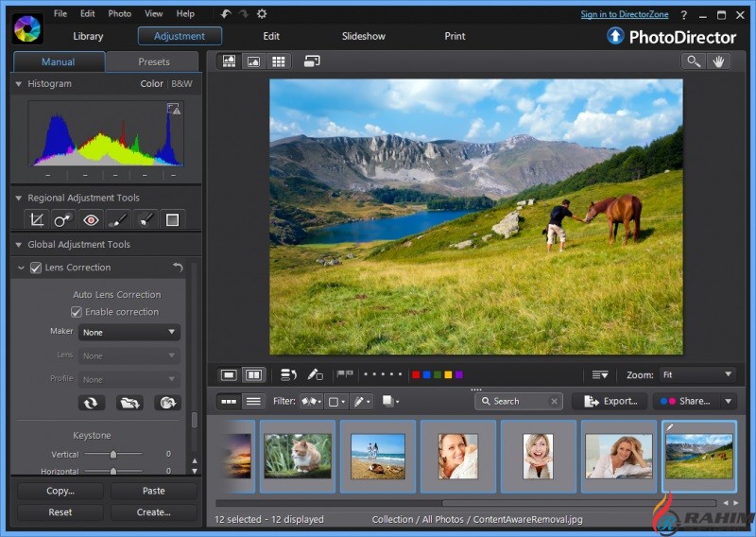Open the Slideshow module
Screen dimensions: 756x537
tap(363, 37)
